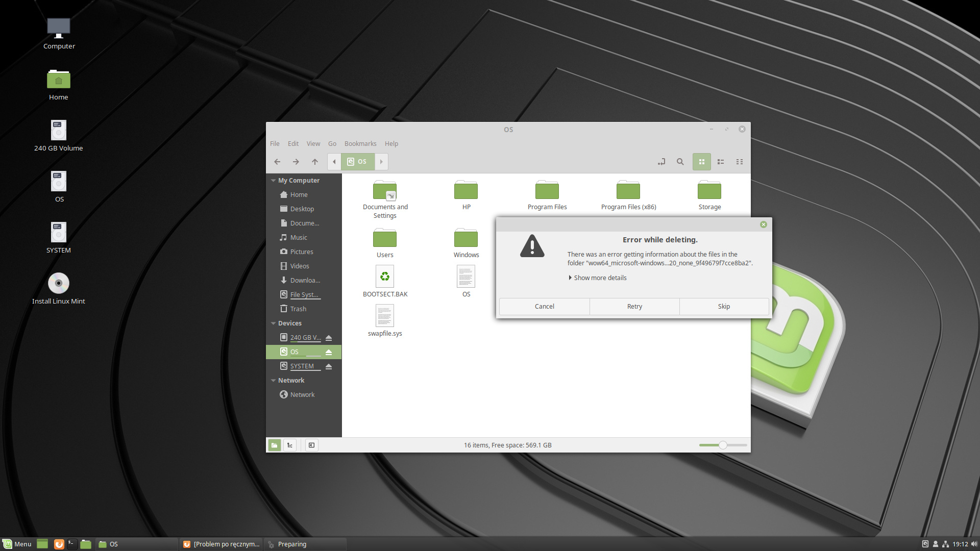Select BOOTSECT.BAK file
Viewport: 980px width, 551px height.
385,281
